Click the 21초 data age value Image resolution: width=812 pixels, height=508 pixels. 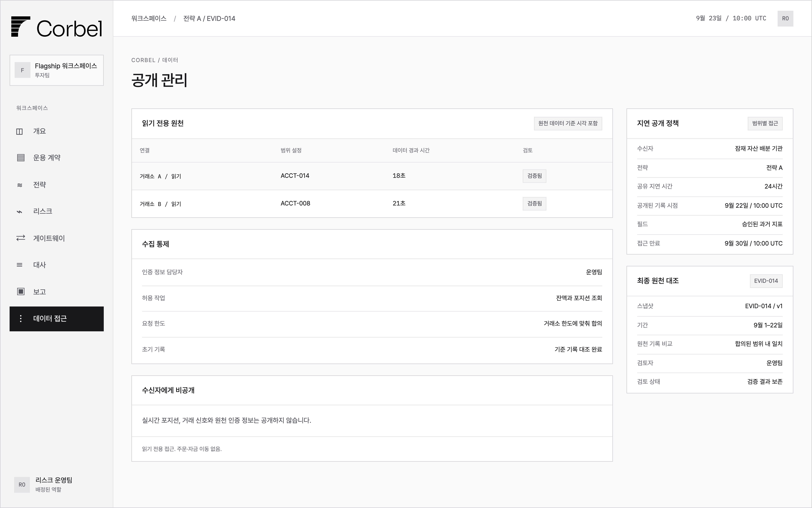399,203
